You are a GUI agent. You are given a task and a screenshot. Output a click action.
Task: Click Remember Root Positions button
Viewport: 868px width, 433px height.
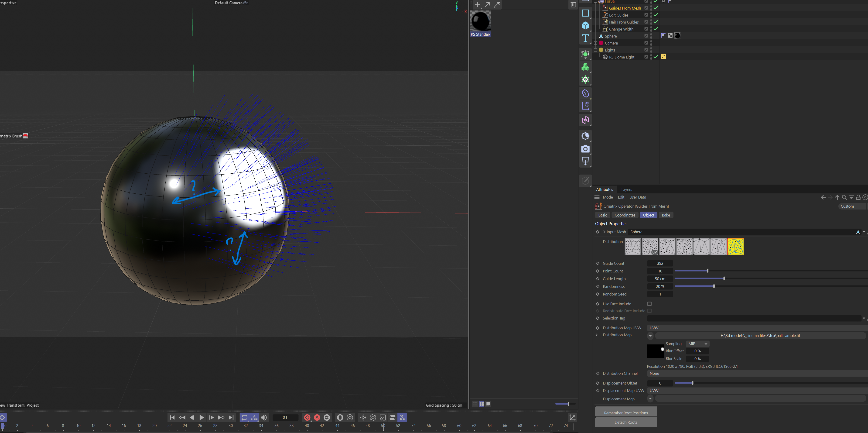[625, 413]
